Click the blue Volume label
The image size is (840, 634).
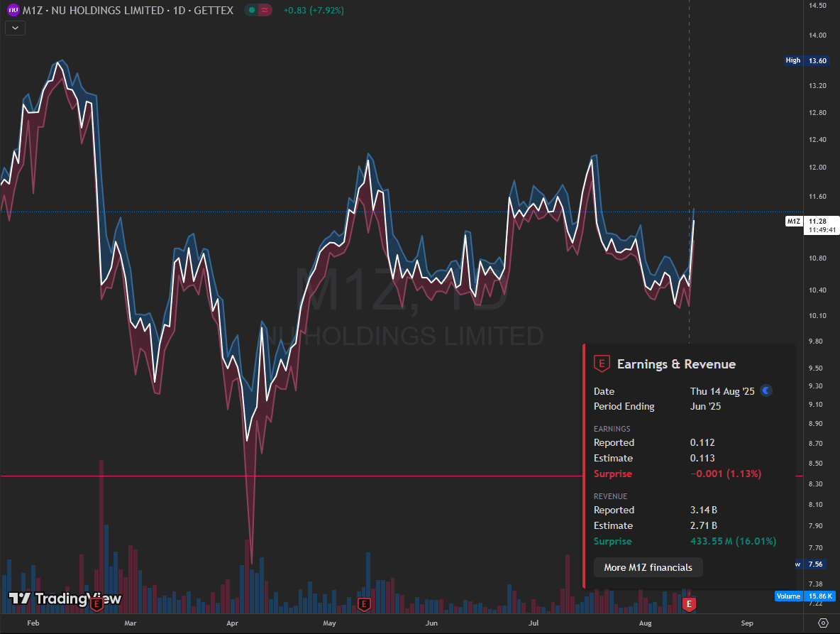(x=788, y=596)
